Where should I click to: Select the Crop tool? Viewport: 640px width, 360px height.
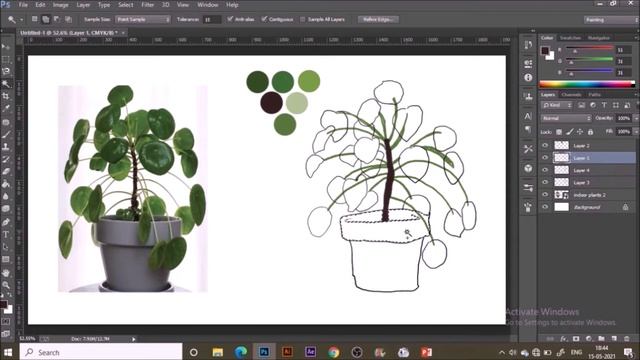[6, 96]
